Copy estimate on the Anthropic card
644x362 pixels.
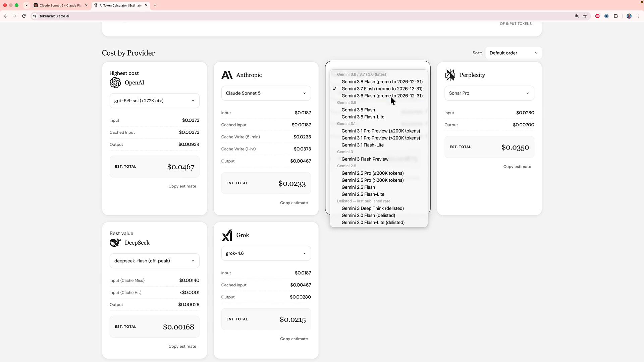(294, 203)
